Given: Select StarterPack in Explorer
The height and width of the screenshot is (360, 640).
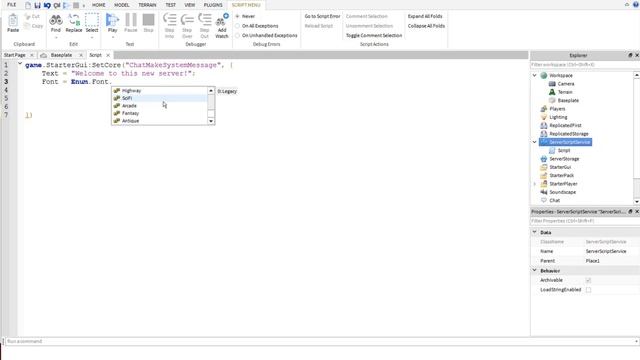Looking at the screenshot, I should coord(562,176).
